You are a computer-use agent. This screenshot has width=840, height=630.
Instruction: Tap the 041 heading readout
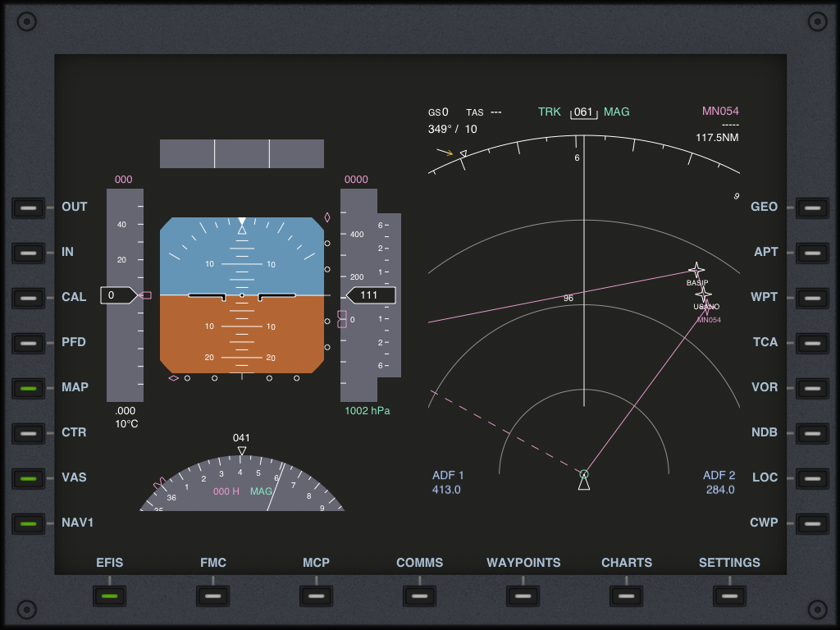[241, 438]
